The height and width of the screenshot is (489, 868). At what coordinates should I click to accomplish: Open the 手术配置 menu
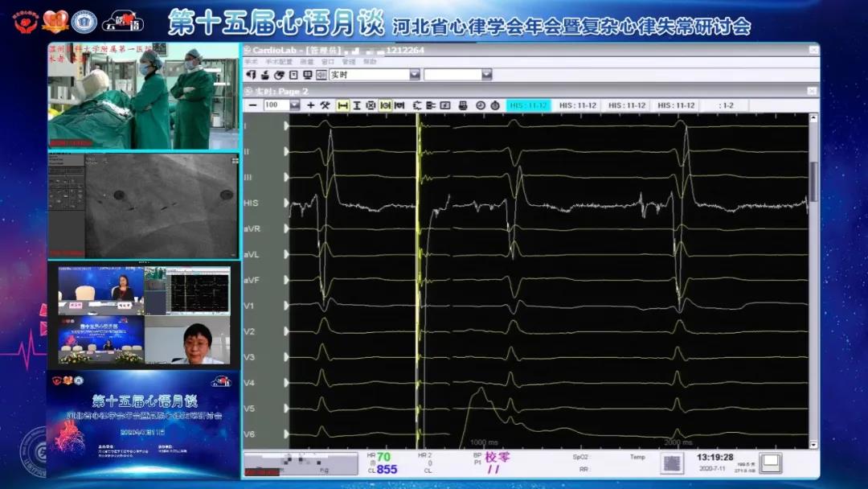(x=278, y=62)
